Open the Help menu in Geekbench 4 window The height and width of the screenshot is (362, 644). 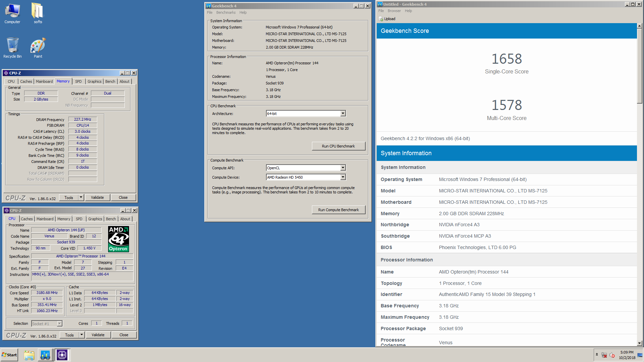pyautogui.click(x=243, y=12)
